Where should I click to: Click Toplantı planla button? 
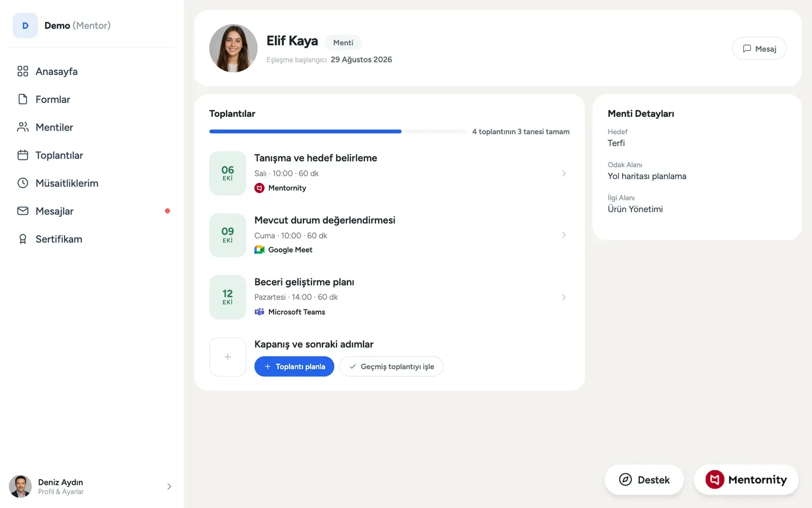tap(294, 367)
